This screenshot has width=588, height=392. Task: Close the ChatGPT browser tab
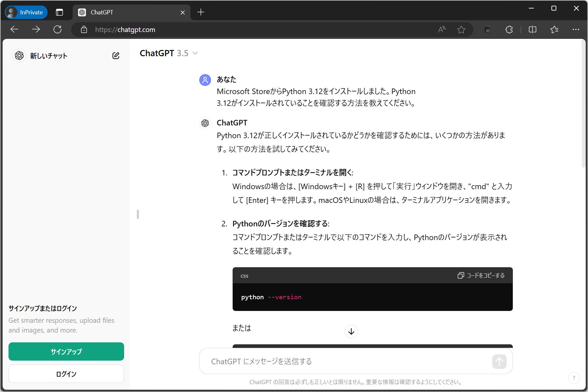[183, 12]
